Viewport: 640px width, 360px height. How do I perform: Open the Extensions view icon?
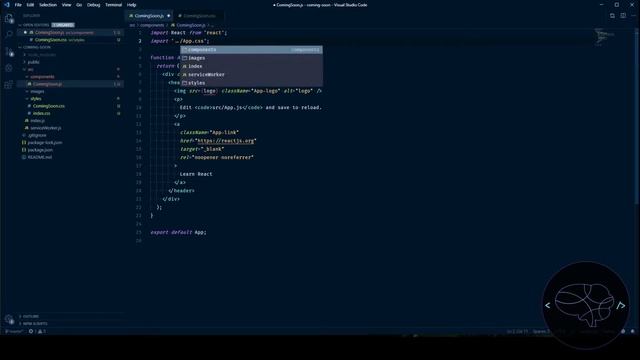9,85
